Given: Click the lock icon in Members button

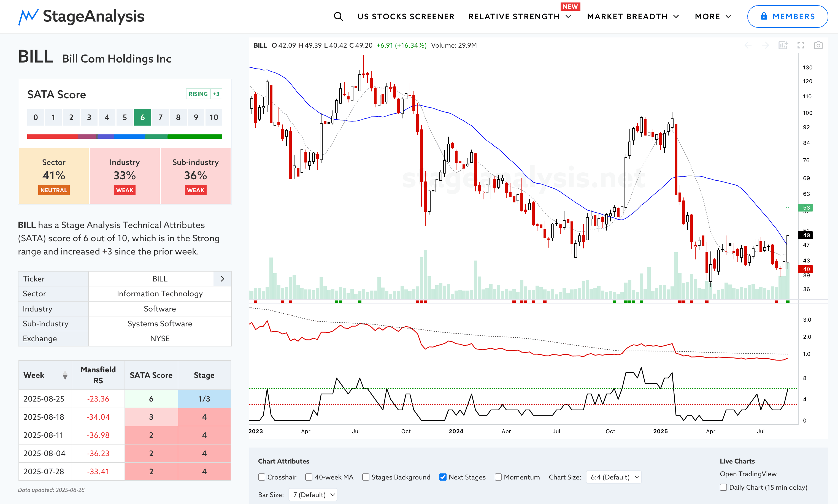Looking at the screenshot, I should (764, 16).
